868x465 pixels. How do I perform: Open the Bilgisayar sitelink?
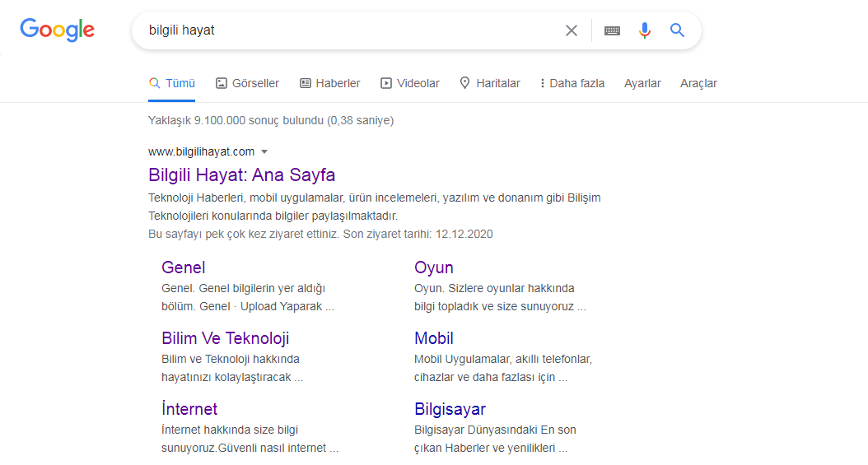[x=450, y=409]
